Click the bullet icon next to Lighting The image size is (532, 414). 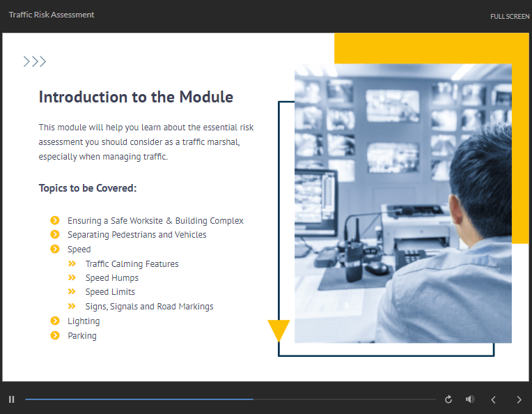coord(55,321)
